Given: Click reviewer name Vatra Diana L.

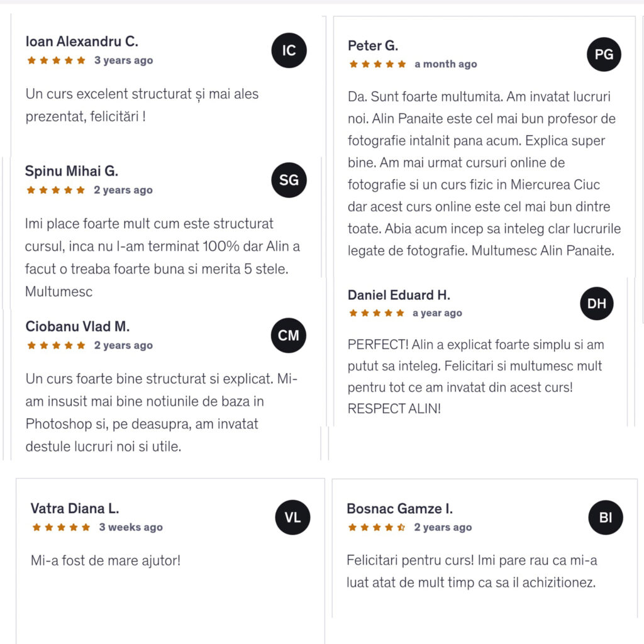Looking at the screenshot, I should pyautogui.click(x=75, y=508).
